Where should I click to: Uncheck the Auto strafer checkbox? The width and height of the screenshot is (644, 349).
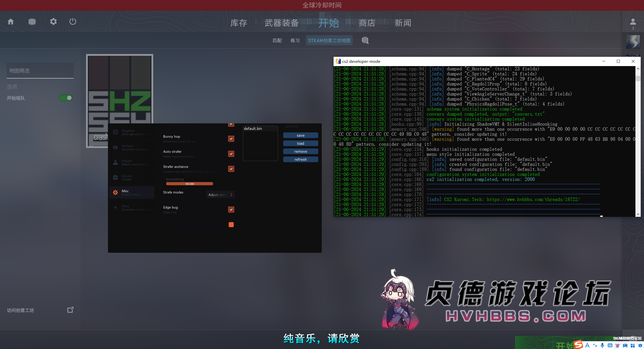click(x=231, y=154)
